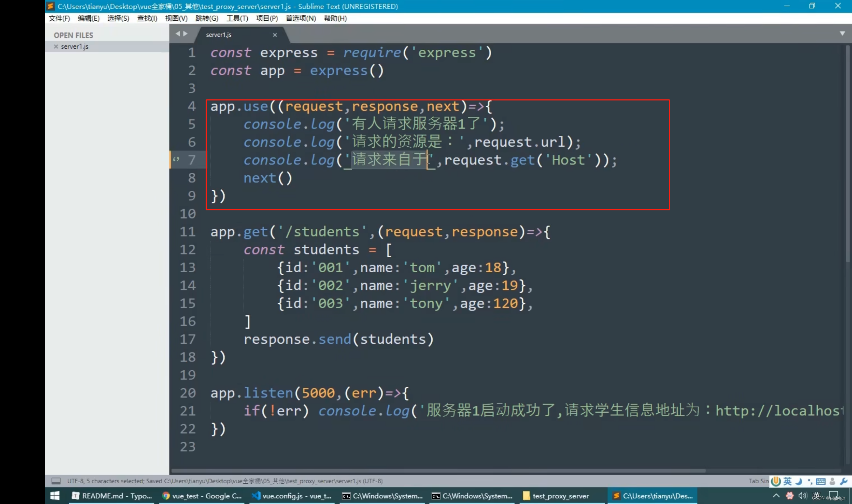Image resolution: width=852 pixels, height=504 pixels.
Task: Close the server1.js tab
Action: [275, 35]
